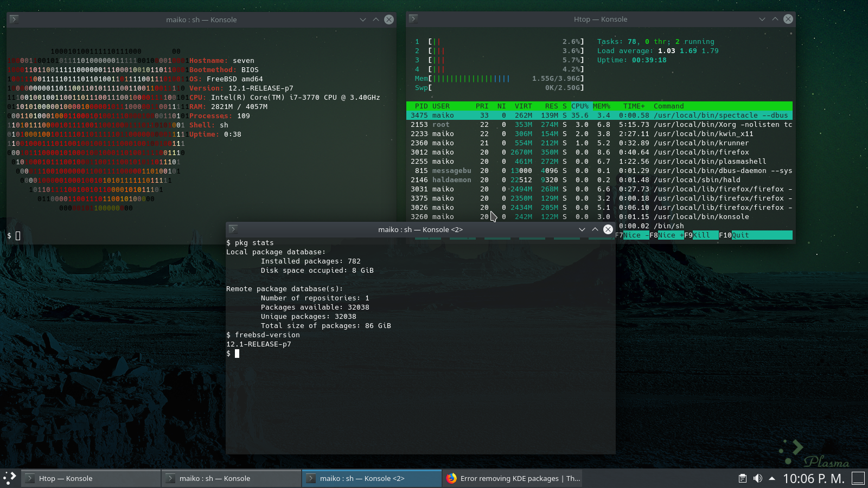This screenshot has width=868, height=488.
Task: Minimize the first maiko : sh Konsole window
Action: (x=363, y=20)
